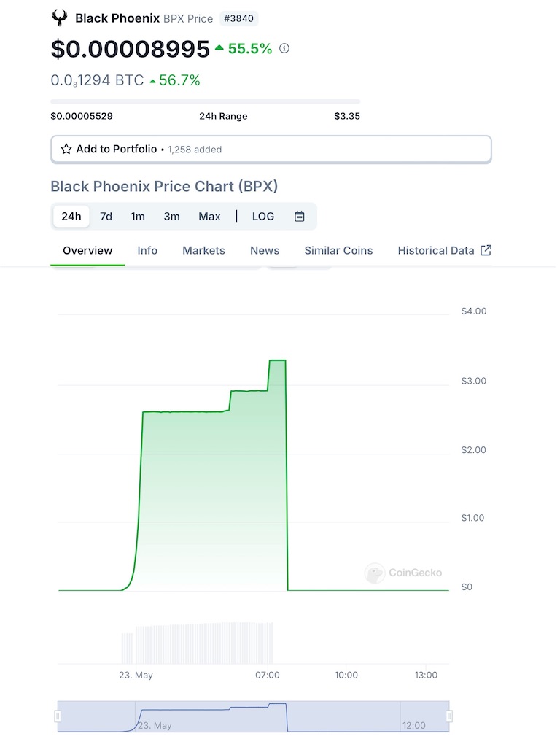The image size is (560, 747).
Task: Click right handle of chart range navigator
Action: pyautogui.click(x=449, y=716)
